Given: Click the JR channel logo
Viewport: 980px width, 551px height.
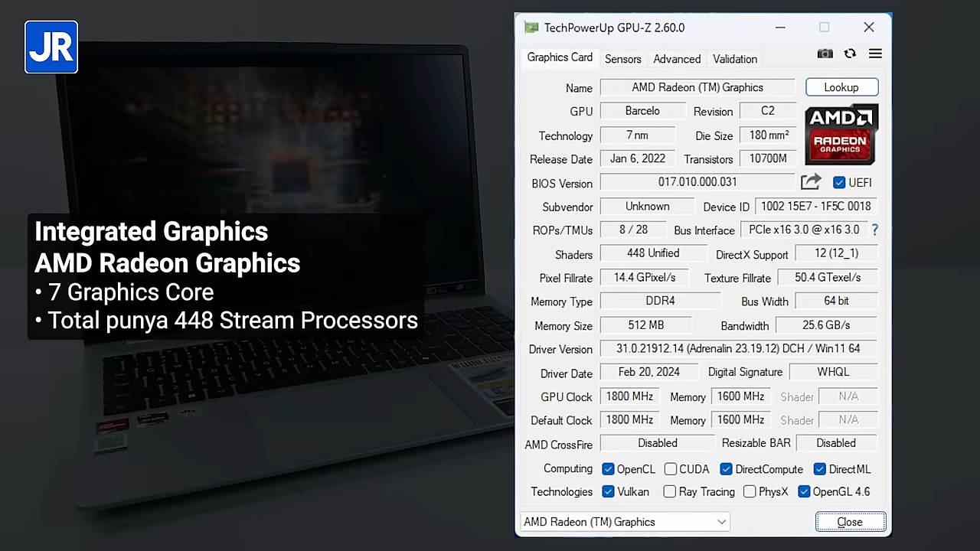Looking at the screenshot, I should (51, 47).
